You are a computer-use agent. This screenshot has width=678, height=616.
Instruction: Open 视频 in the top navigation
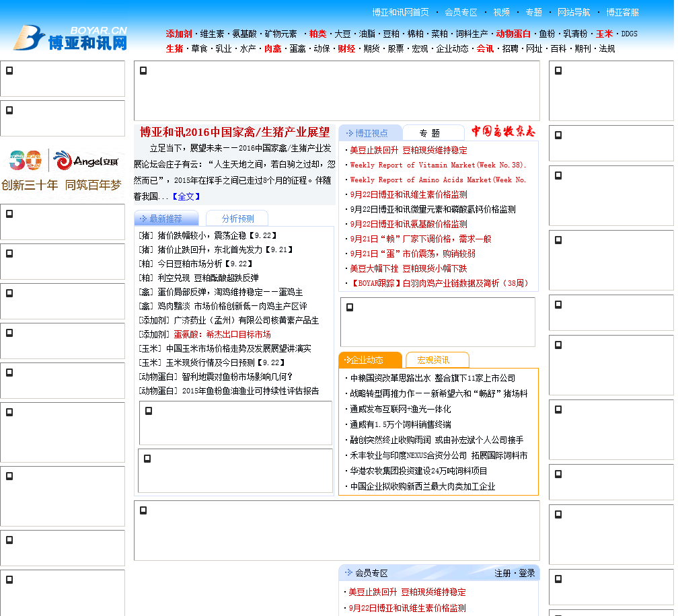(x=502, y=12)
